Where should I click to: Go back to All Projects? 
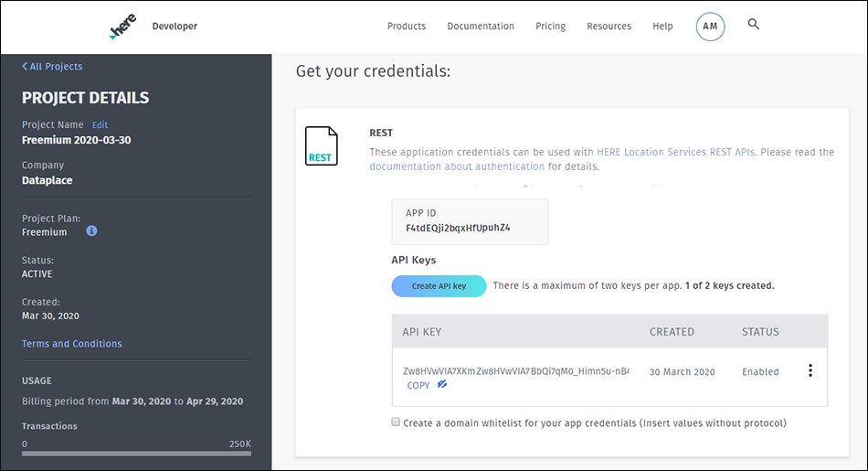tap(52, 67)
